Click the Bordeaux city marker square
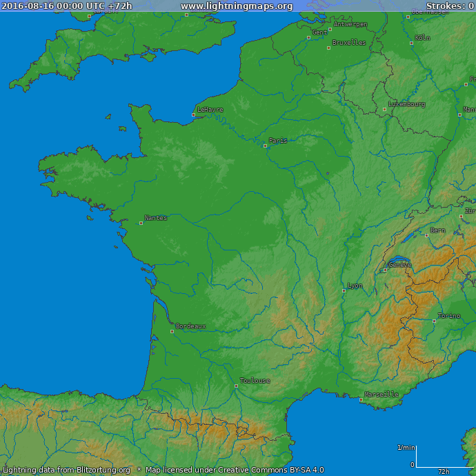The image size is (476, 476). click(172, 331)
